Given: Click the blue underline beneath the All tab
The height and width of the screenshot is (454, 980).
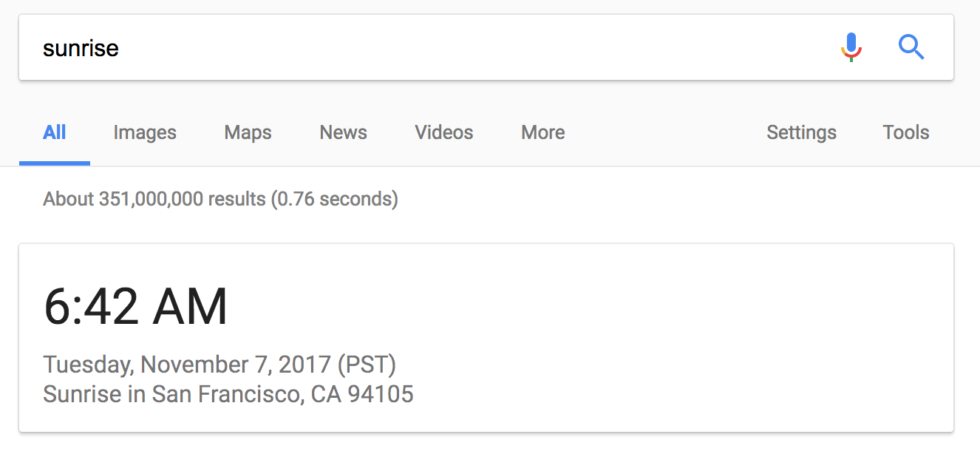Looking at the screenshot, I should click(55, 163).
